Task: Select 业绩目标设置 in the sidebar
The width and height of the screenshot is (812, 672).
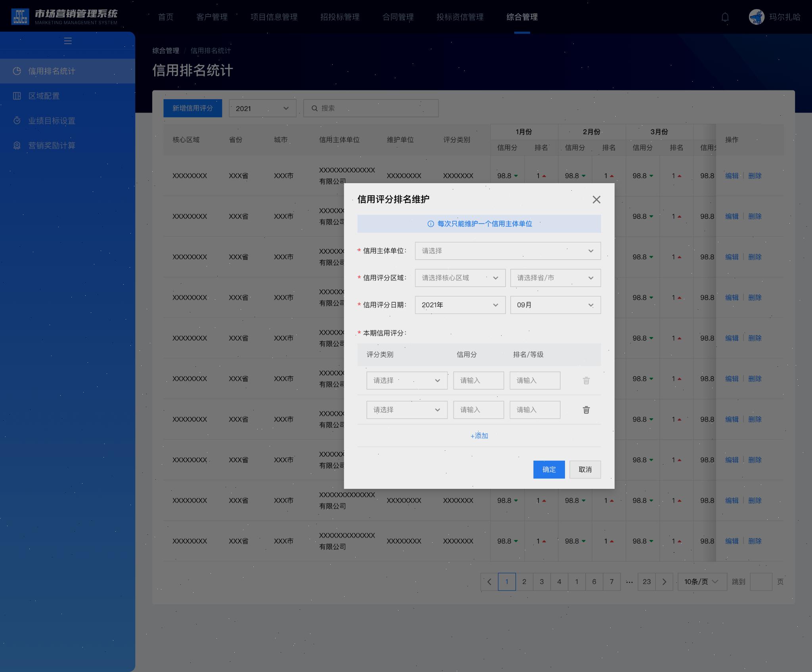Action: tap(67, 121)
